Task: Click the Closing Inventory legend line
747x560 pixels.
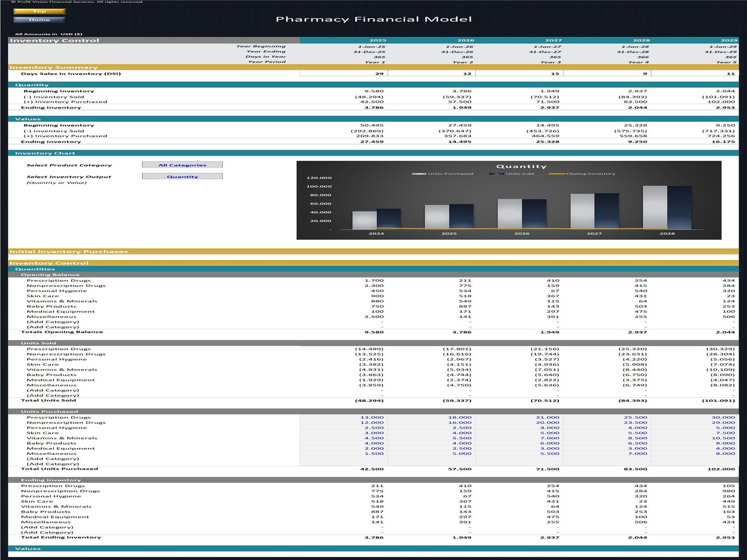Action: 557,174
